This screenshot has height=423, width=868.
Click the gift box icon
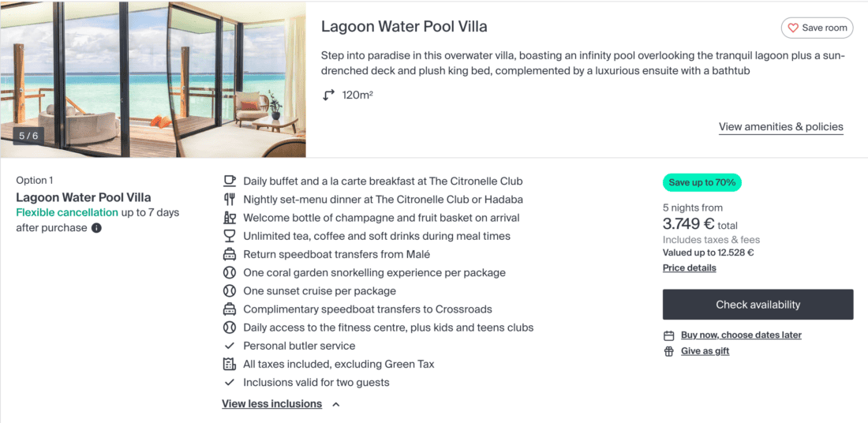[x=669, y=351]
